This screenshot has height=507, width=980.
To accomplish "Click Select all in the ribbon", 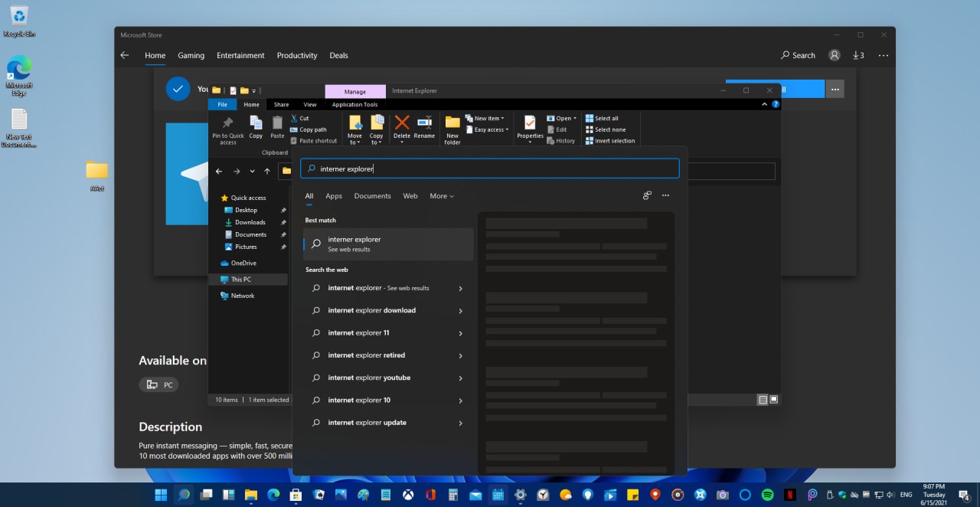I will click(x=602, y=118).
